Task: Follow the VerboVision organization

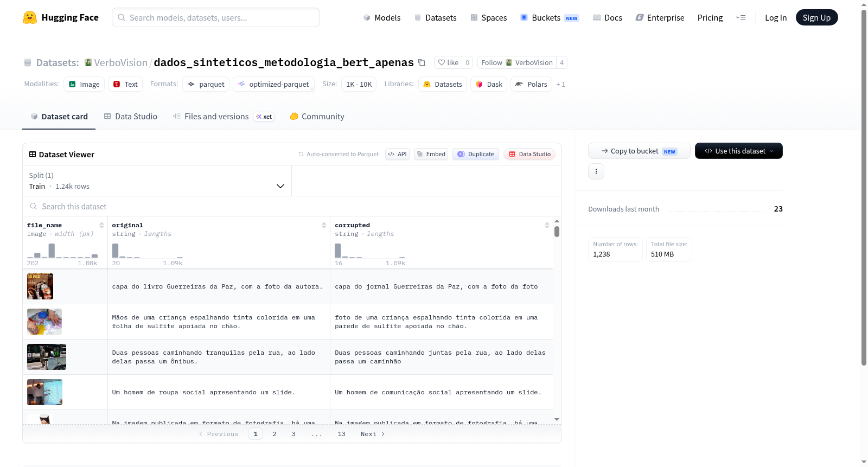Action: [516, 62]
